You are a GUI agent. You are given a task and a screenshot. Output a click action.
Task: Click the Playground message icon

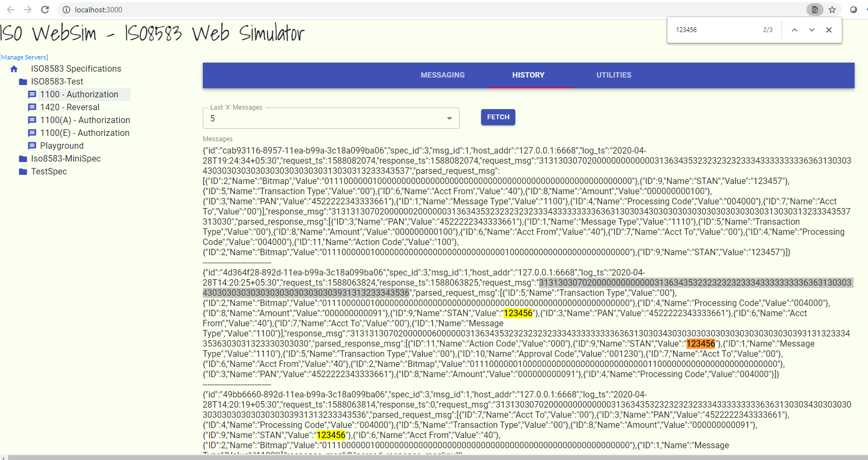pyautogui.click(x=32, y=146)
